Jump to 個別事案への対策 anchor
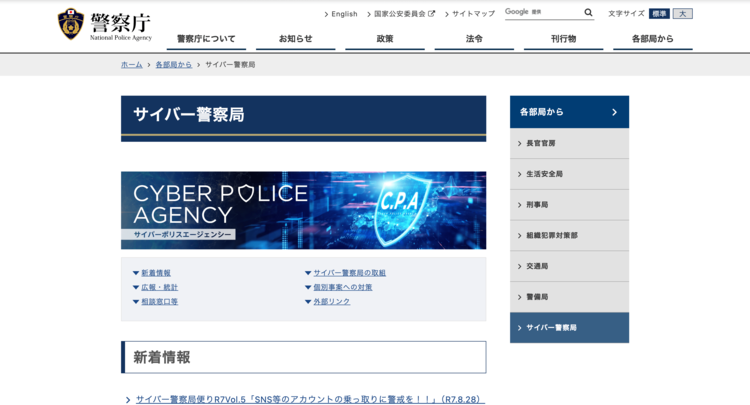The width and height of the screenshot is (750, 405). point(342,287)
